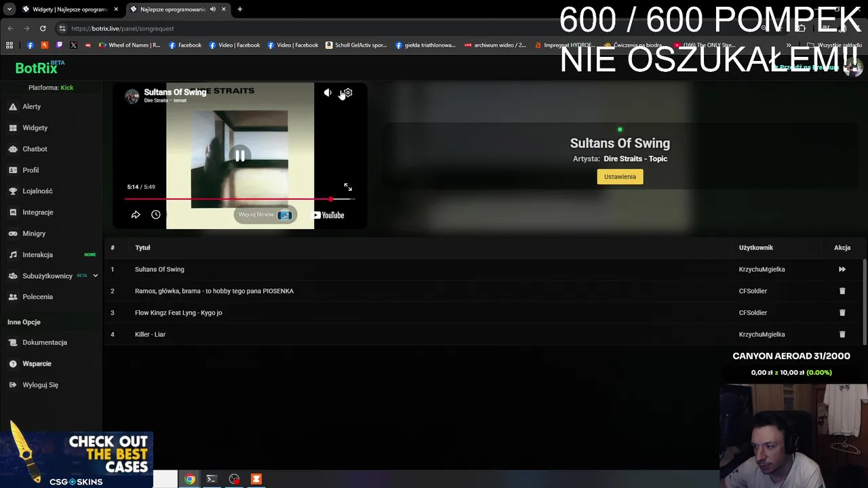The height and width of the screenshot is (488, 868).
Task: Click the Dire Straits channel avatar
Action: pos(132,96)
